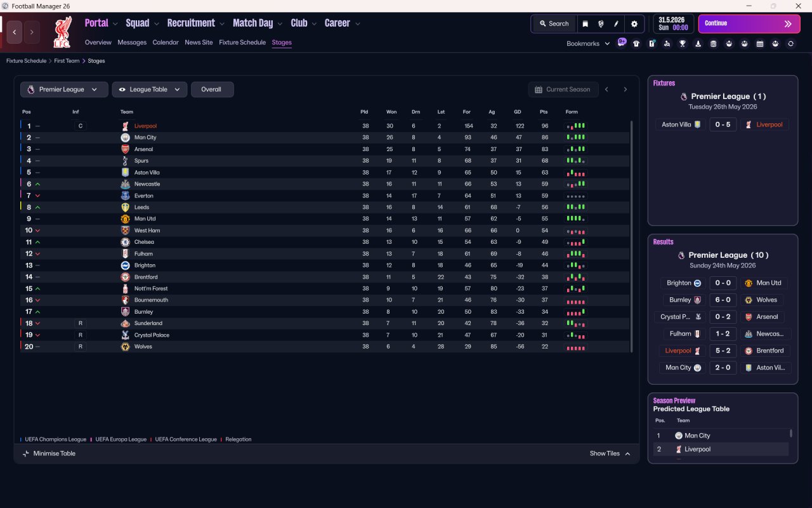Click First Team in the breadcrumb
This screenshot has width=812, height=508.
pos(67,61)
